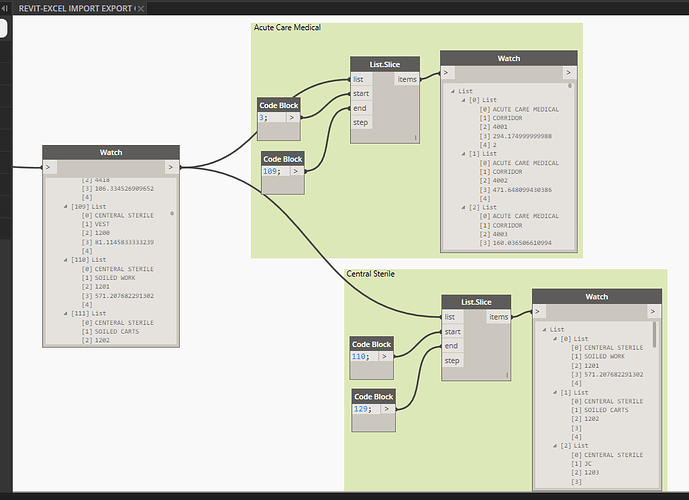Click Acute Care Watch node input port
This screenshot has width=689, height=500.
pyautogui.click(x=448, y=72)
